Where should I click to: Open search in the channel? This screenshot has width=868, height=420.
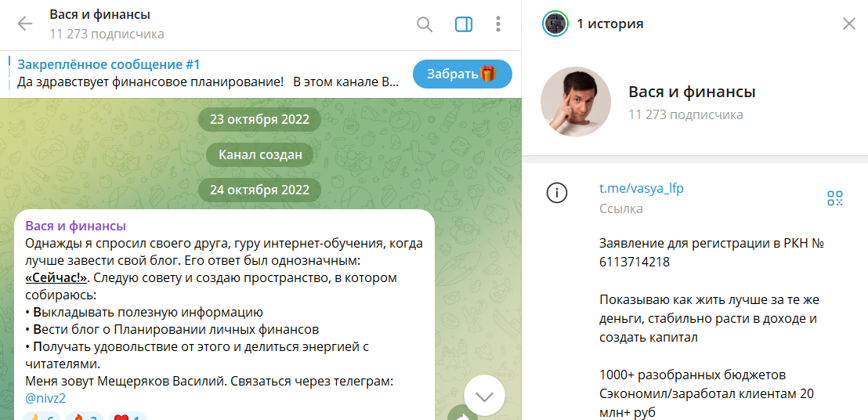click(425, 24)
